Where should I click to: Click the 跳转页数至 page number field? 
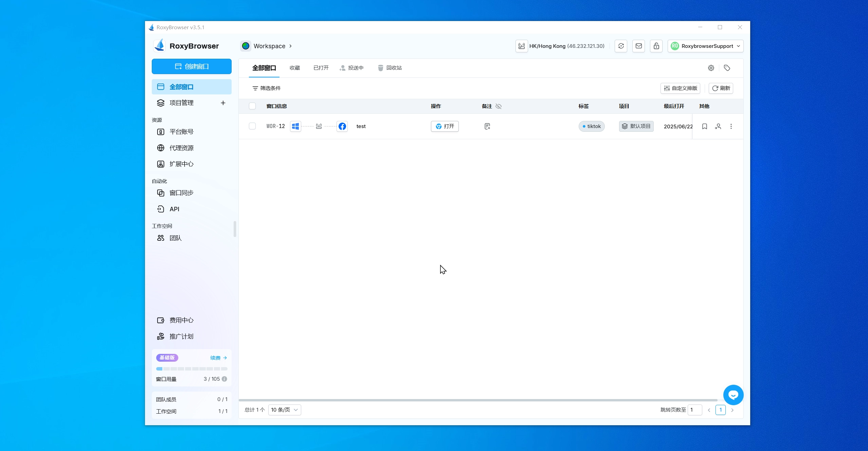695,410
